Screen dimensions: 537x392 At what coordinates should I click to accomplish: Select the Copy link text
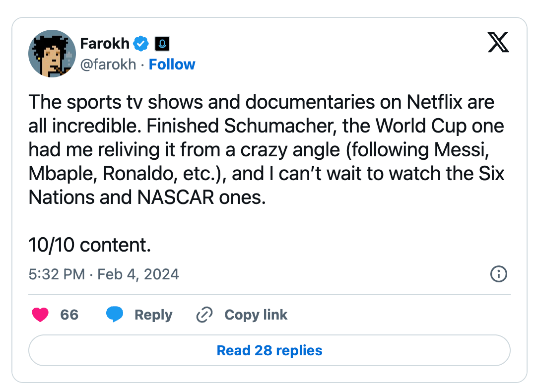[256, 315]
